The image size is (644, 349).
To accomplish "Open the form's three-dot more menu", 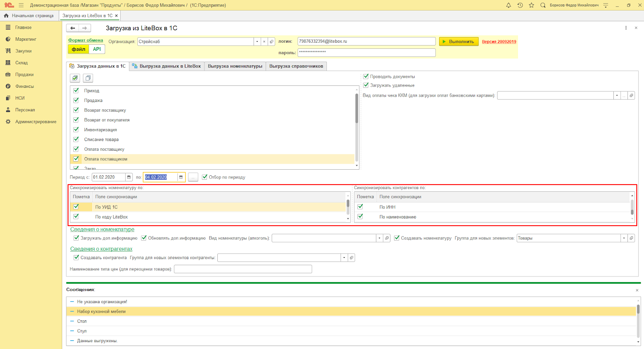I will point(626,28).
